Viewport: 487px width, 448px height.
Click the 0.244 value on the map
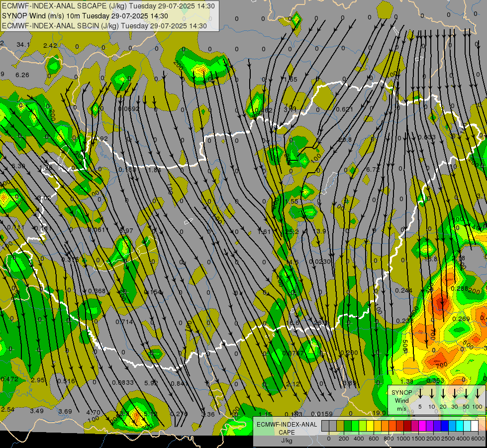pos(404,290)
